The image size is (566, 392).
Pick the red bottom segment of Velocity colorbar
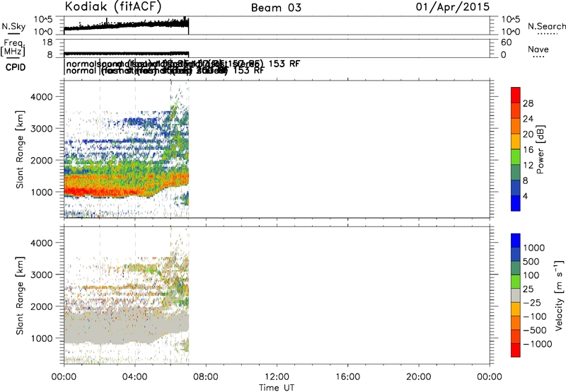tap(516, 350)
